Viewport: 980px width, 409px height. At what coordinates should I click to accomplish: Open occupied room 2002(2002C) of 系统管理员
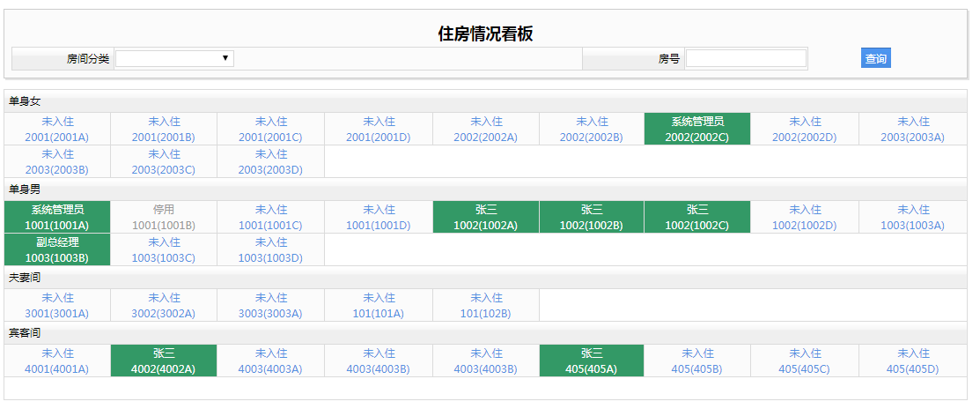pos(697,130)
